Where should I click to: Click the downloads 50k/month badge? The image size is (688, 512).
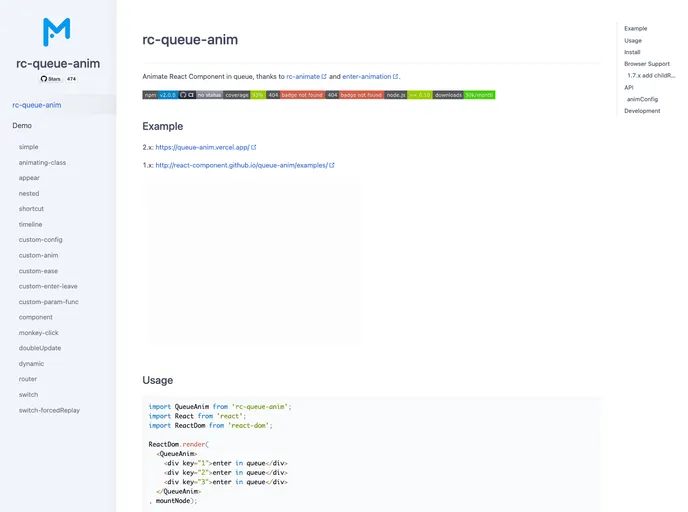[x=464, y=95]
